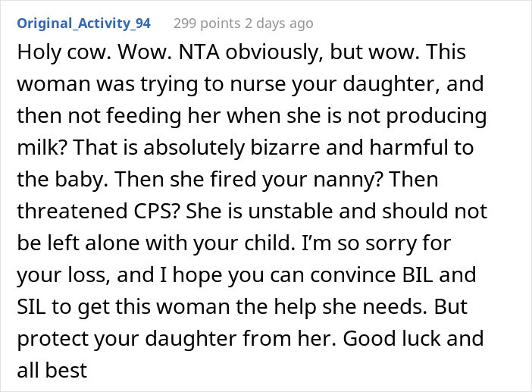Click the word NTA in the comment
Image resolution: width=532 pixels, height=392 pixels.
point(199,52)
